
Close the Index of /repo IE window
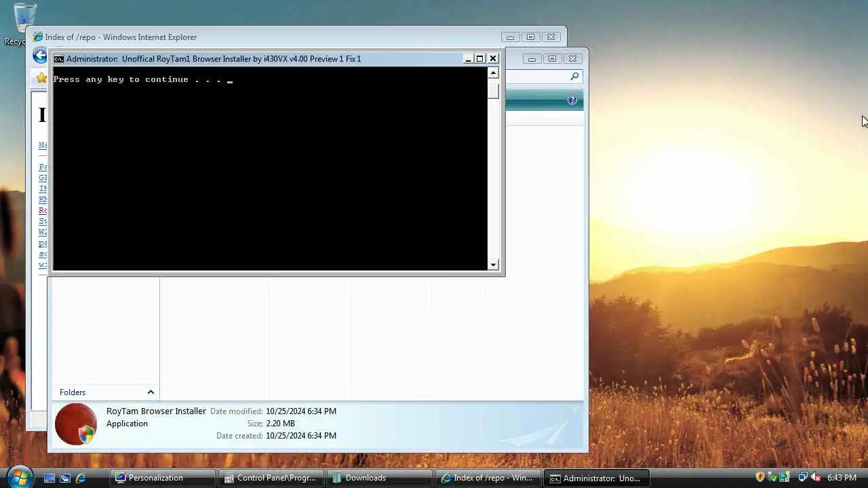coord(551,37)
